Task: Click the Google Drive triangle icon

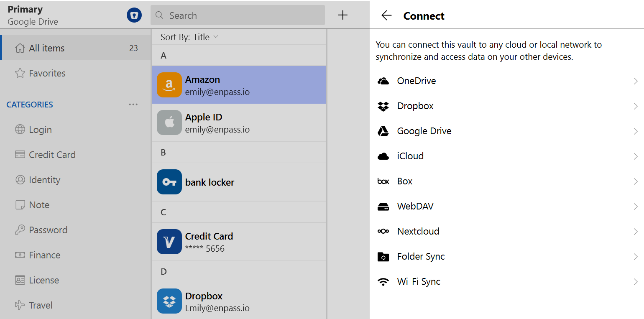Action: [x=383, y=131]
